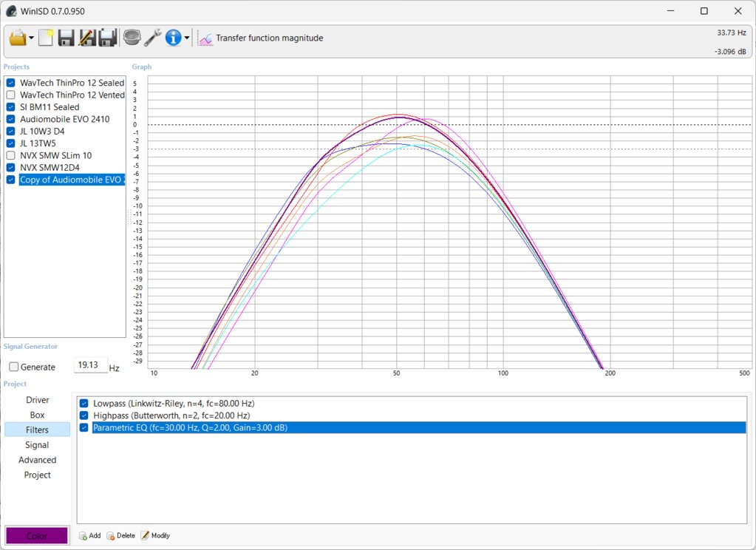This screenshot has height=550, width=756.
Task: Toggle JL 13TW5 checkbox
Action: click(x=10, y=143)
